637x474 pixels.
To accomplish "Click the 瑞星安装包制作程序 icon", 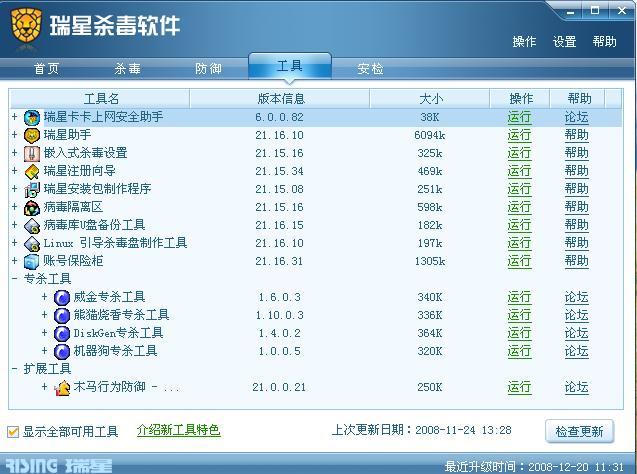I will [x=32, y=190].
